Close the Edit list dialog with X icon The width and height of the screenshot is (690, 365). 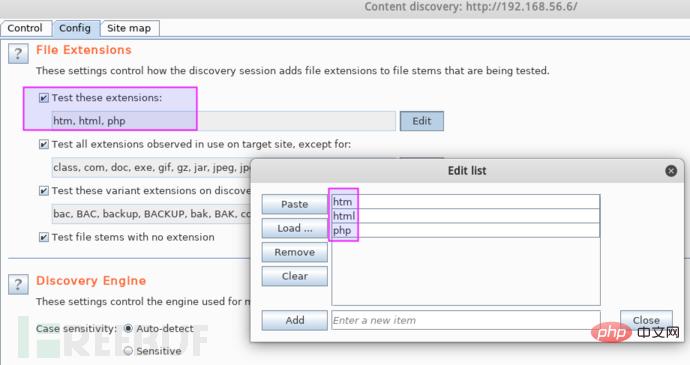point(671,171)
